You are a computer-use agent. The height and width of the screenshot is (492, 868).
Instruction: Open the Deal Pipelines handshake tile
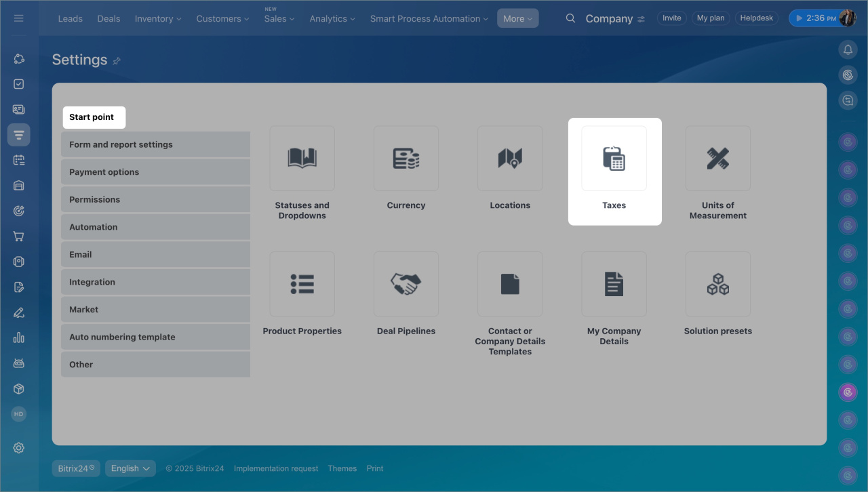(x=406, y=285)
